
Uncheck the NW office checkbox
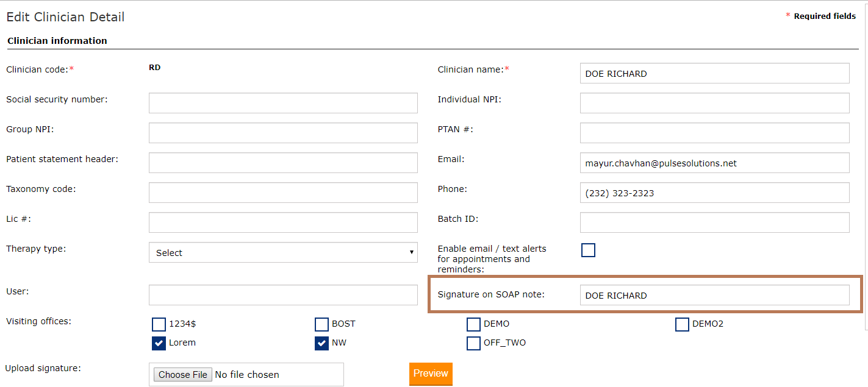pos(321,343)
